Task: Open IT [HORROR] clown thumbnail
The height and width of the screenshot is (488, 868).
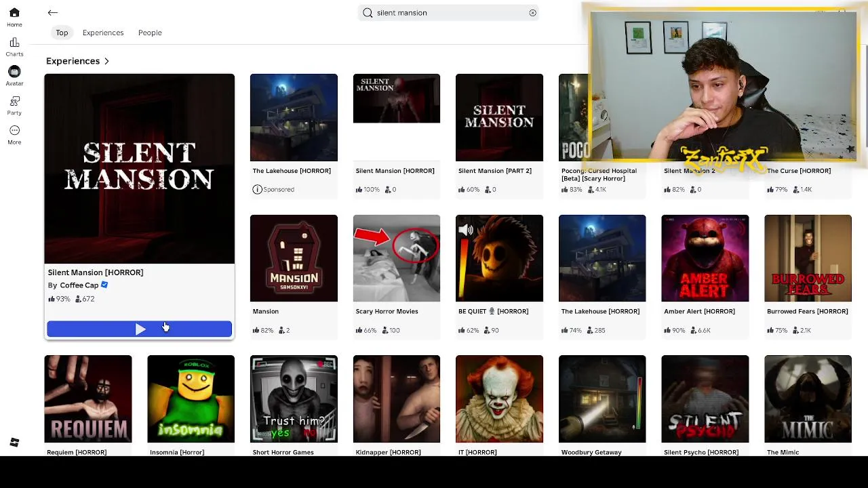Action: (x=499, y=399)
